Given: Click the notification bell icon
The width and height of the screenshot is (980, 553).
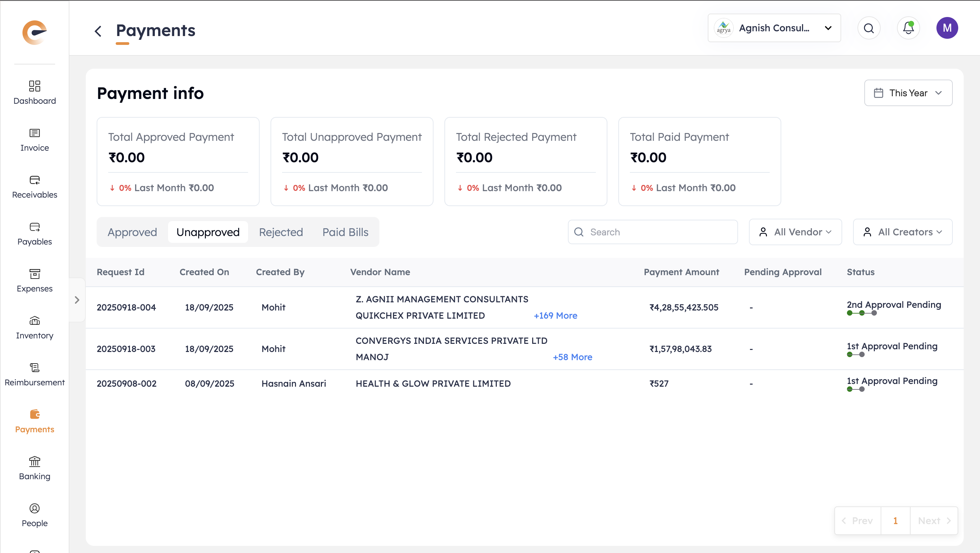Looking at the screenshot, I should [908, 28].
